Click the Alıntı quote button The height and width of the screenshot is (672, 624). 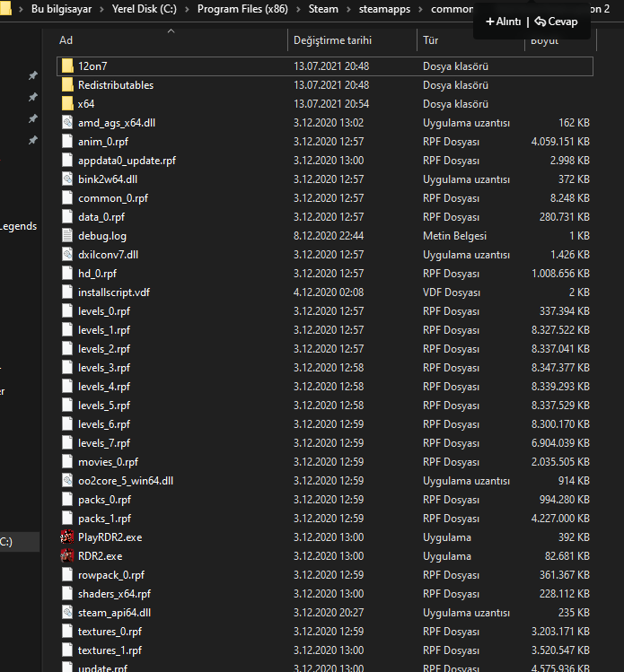[503, 22]
